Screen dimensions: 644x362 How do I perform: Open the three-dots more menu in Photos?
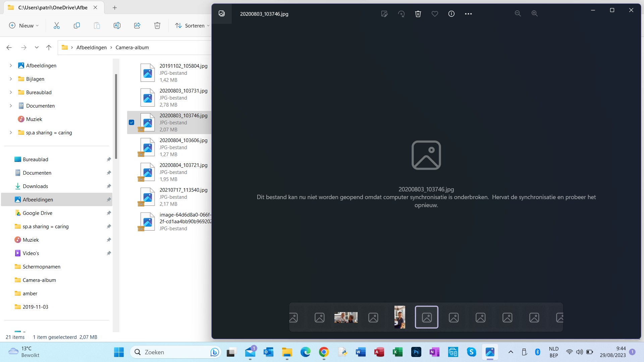(x=468, y=14)
